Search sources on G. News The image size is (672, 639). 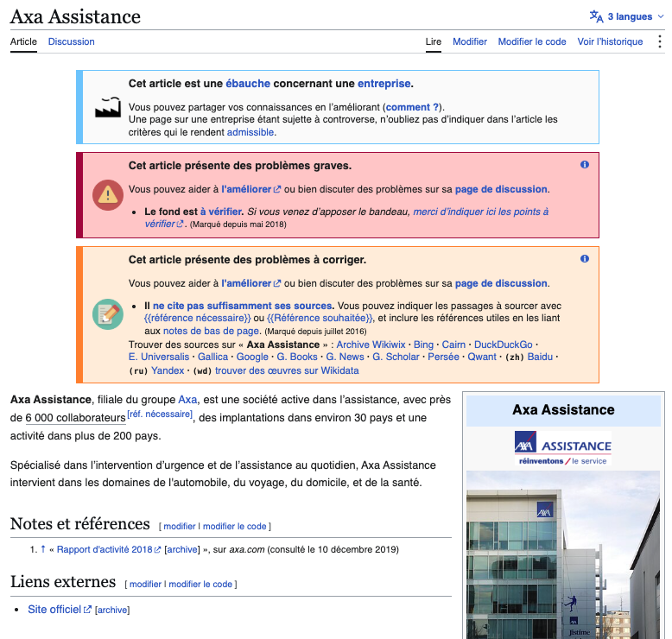[x=345, y=357]
